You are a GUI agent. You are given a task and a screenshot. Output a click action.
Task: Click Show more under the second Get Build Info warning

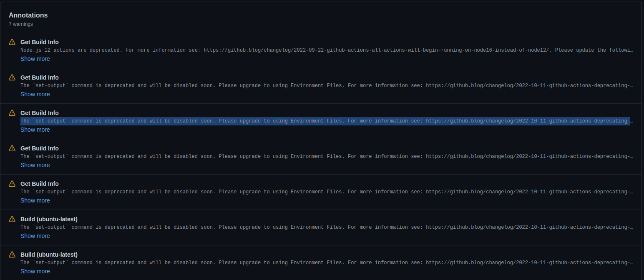[x=35, y=94]
